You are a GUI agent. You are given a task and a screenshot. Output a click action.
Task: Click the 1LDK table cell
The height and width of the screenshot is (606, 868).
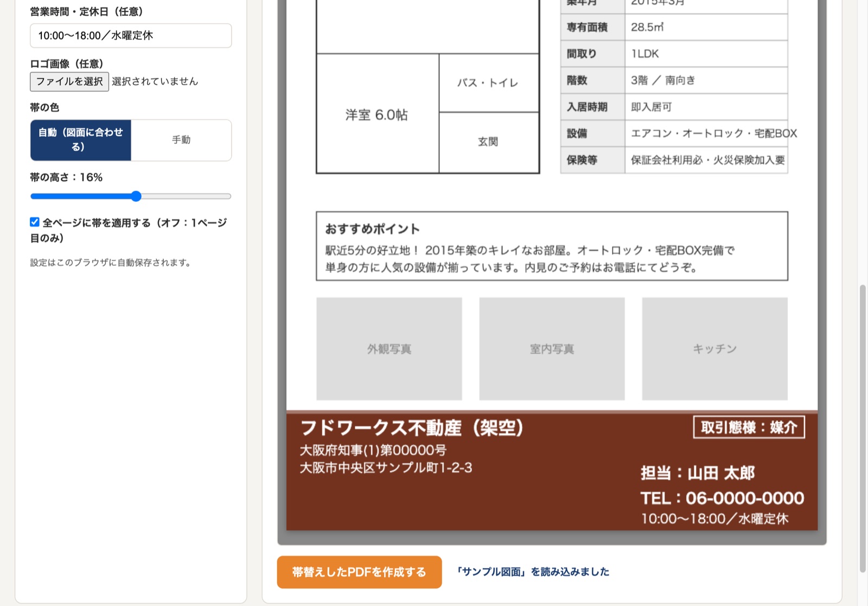706,54
